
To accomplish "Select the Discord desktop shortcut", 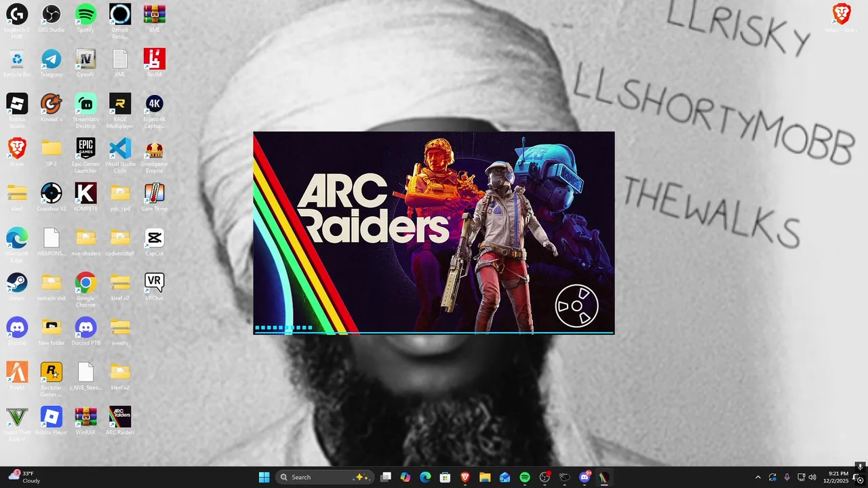I will click(17, 331).
